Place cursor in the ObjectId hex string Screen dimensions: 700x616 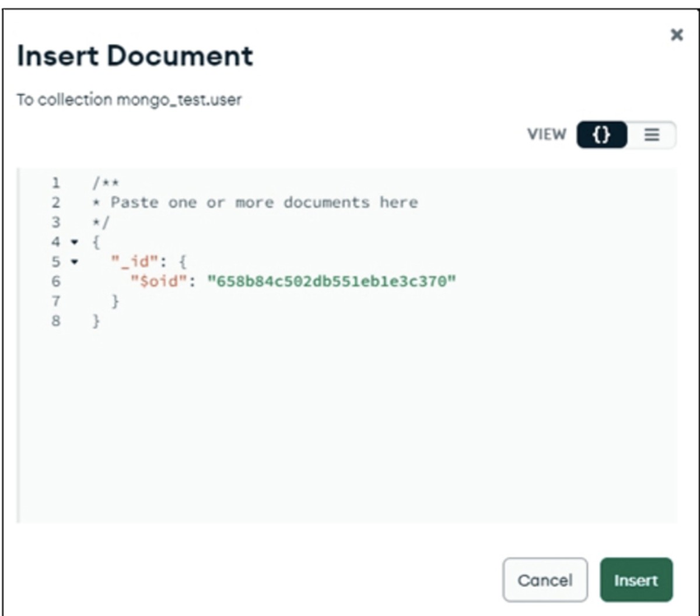pyautogui.click(x=331, y=282)
